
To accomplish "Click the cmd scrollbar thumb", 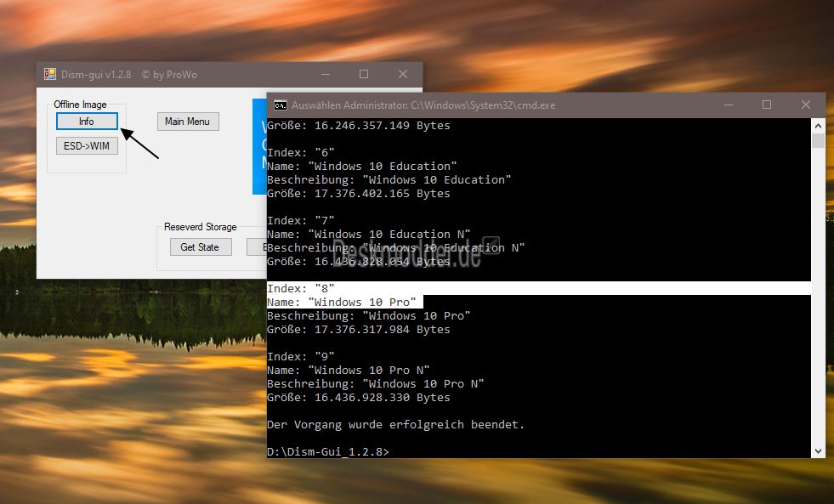I will (818, 140).
